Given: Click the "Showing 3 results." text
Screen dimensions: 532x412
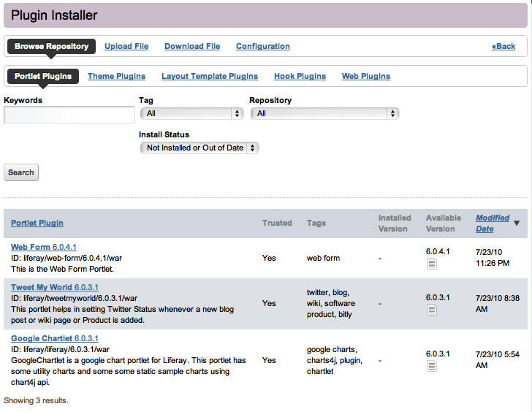Looking at the screenshot, I should point(37,400).
